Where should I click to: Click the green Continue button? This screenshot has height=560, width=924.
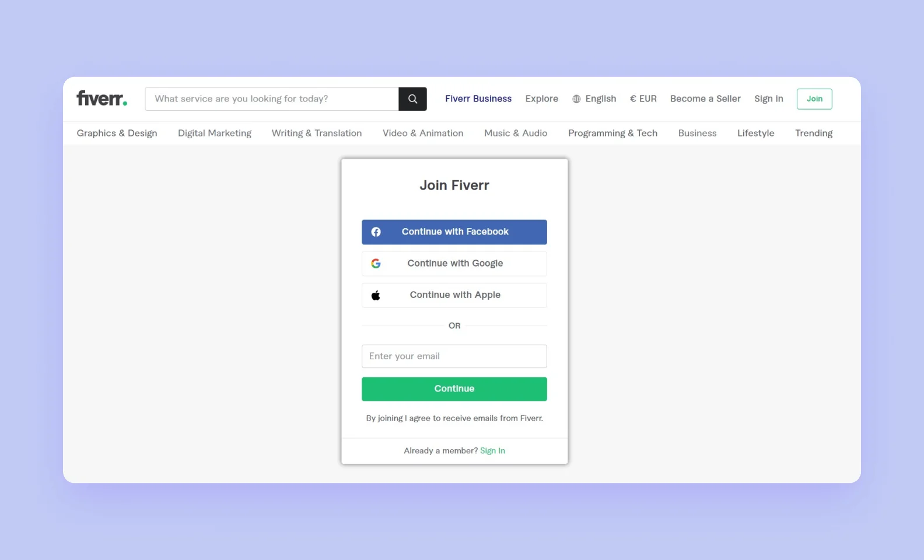coord(454,389)
